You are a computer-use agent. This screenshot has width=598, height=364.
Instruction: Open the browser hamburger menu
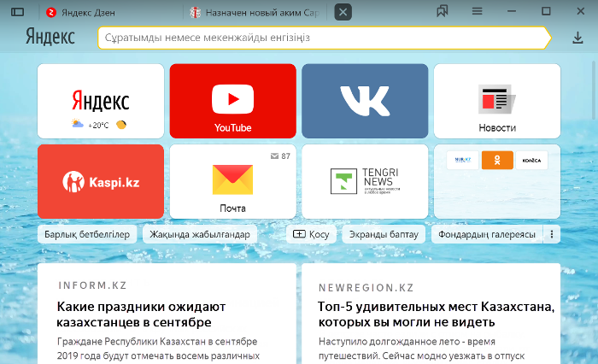[x=477, y=11]
